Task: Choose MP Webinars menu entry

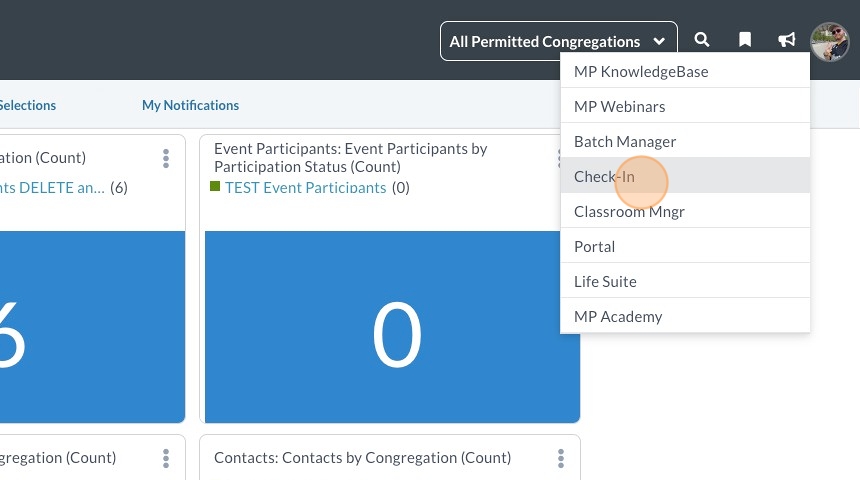Action: coord(620,107)
